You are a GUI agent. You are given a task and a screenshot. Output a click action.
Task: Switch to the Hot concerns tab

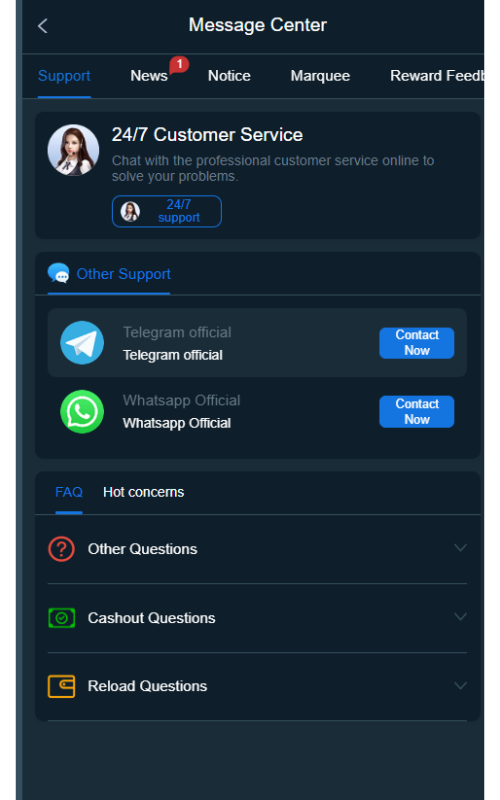click(x=143, y=492)
